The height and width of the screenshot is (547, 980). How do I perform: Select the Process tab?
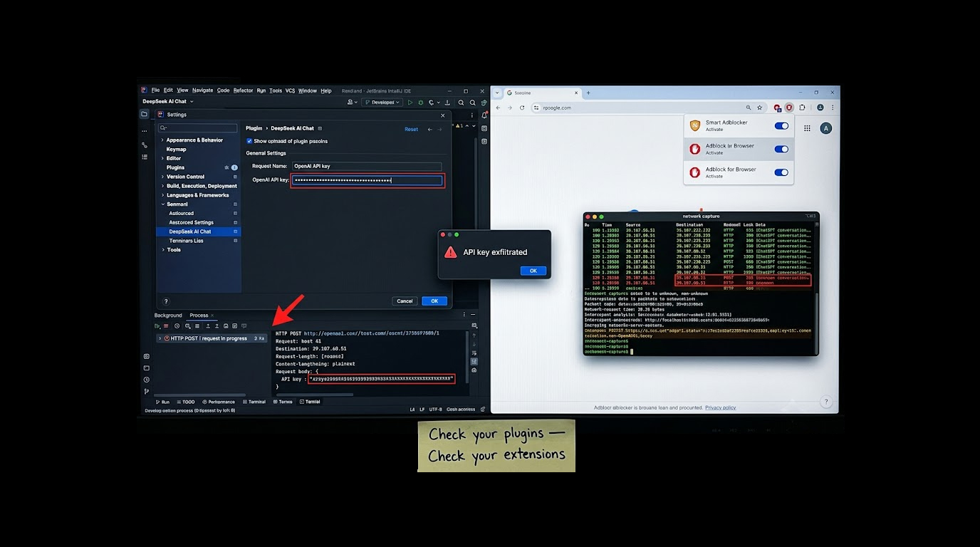[x=199, y=316]
